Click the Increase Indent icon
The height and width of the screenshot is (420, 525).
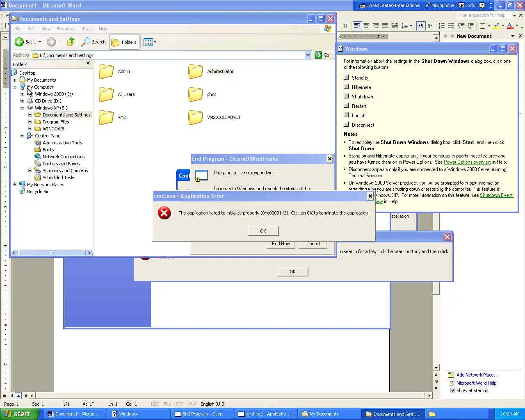(x=470, y=26)
